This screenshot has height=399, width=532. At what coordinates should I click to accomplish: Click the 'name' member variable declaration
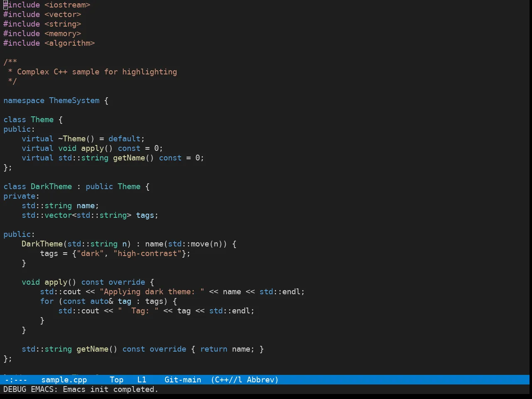tap(86, 206)
